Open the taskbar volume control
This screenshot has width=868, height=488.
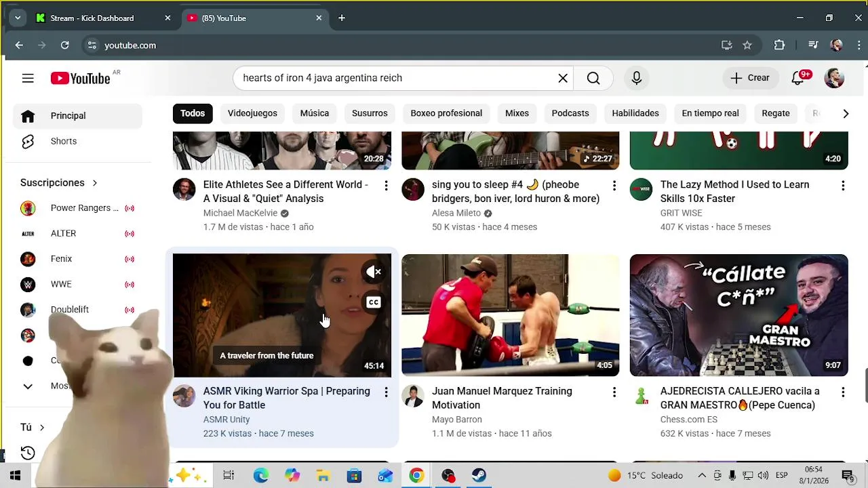click(763, 476)
